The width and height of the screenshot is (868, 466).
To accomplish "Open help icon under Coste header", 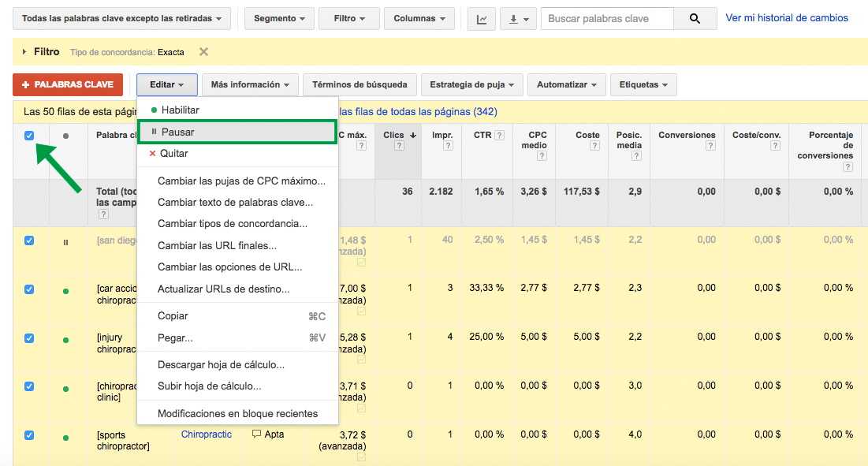I will 594,146.
